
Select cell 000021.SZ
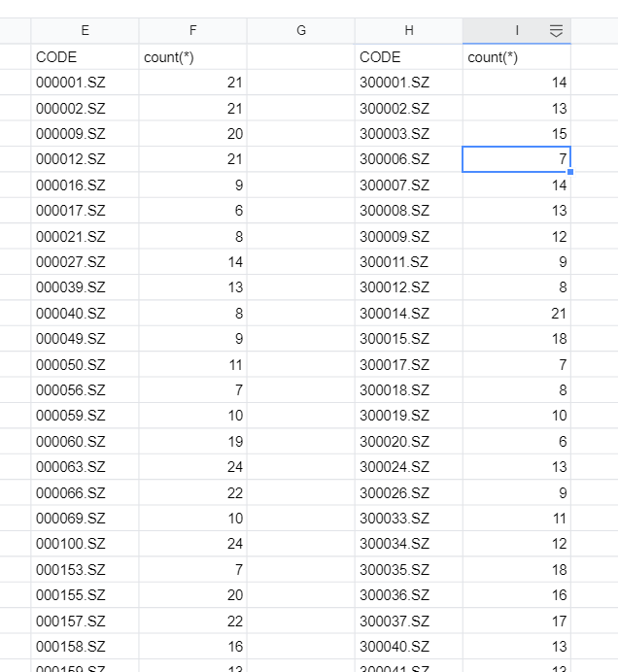(85, 236)
